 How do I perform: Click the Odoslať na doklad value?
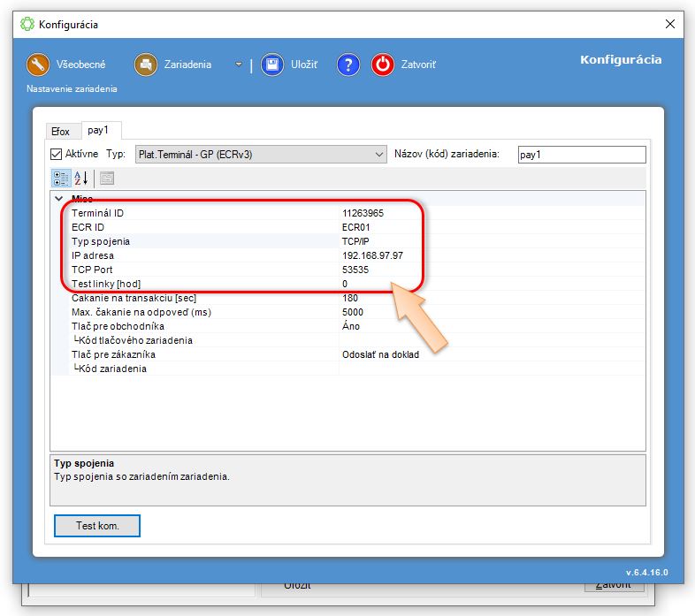click(381, 355)
